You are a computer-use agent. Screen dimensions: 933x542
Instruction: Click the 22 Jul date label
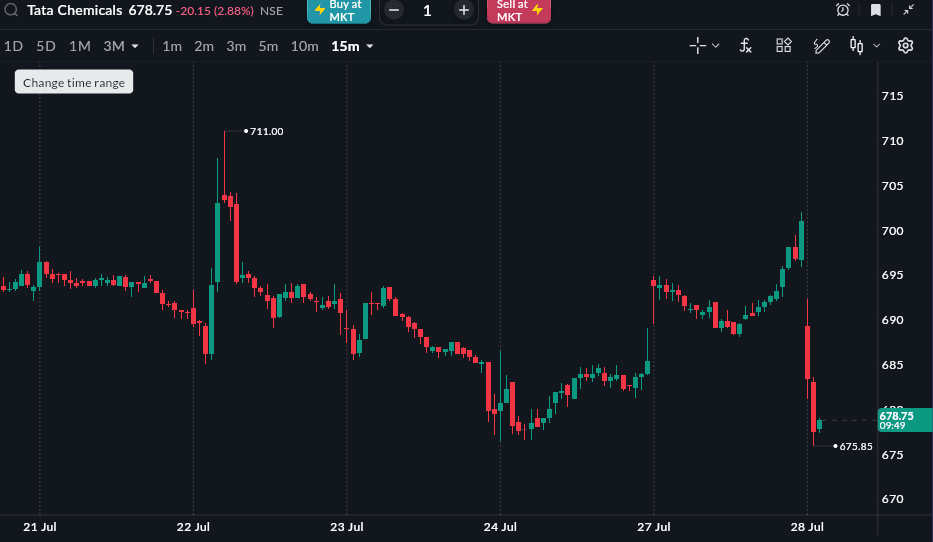pos(193,527)
